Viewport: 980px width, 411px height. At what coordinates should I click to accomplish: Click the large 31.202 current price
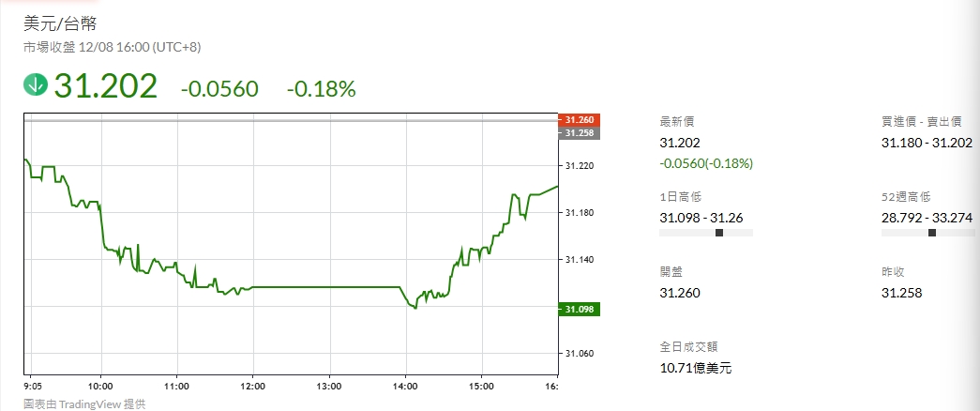pyautogui.click(x=105, y=86)
